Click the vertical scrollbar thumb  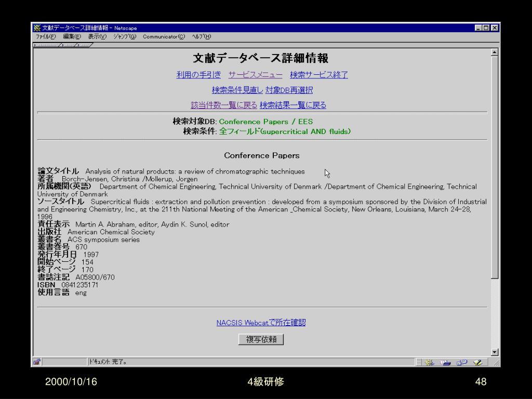tap(495, 167)
